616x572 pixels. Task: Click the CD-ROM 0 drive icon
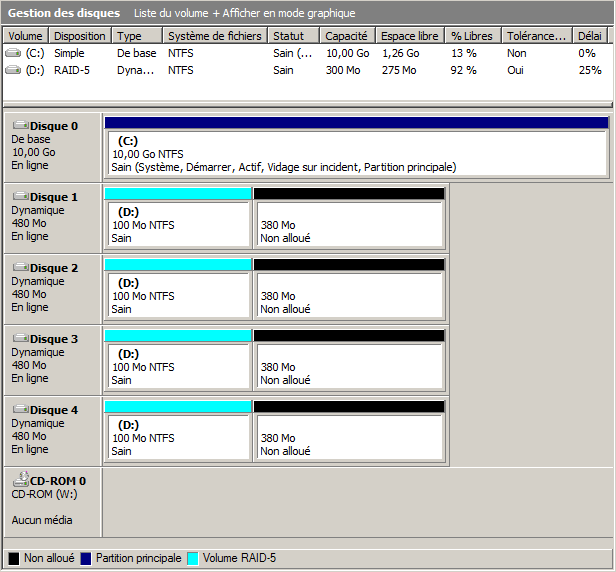20,481
